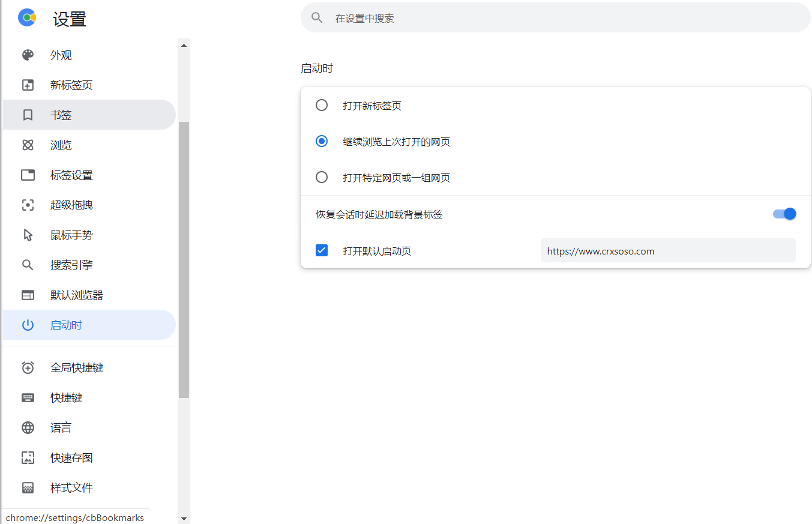Go to 搜索引擎 settings
The image size is (812, 524).
[x=89, y=265]
